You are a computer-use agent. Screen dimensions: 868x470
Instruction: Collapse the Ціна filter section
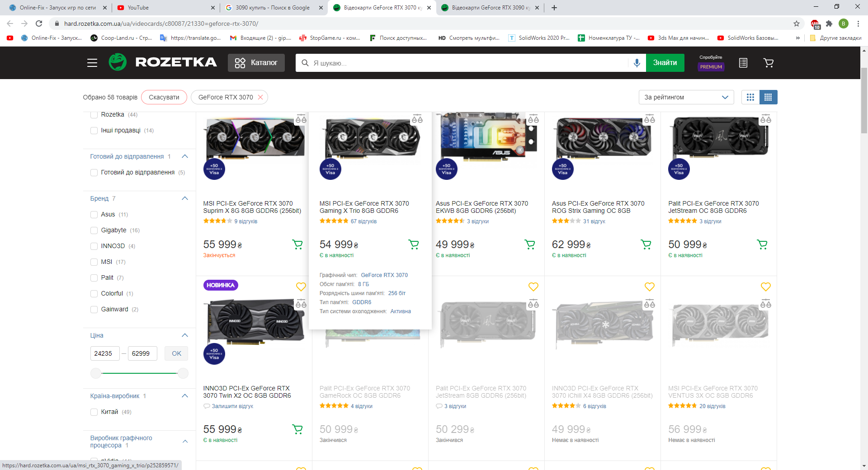click(185, 335)
